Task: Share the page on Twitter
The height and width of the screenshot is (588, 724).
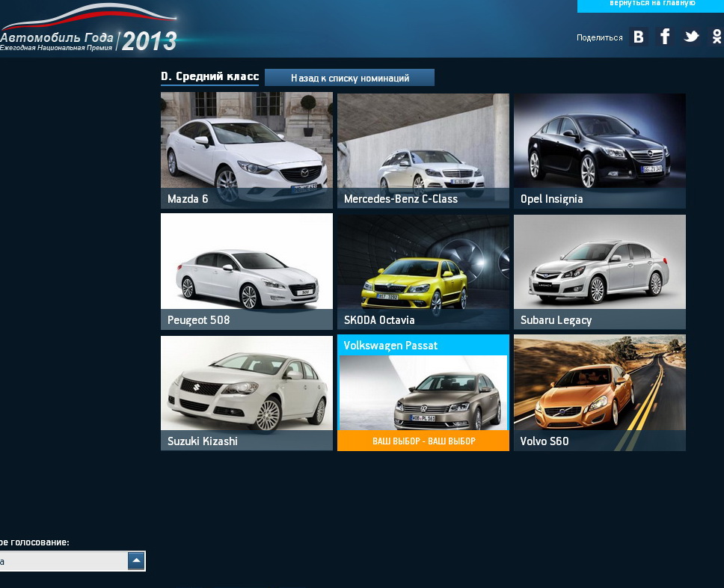Action: 691,37
